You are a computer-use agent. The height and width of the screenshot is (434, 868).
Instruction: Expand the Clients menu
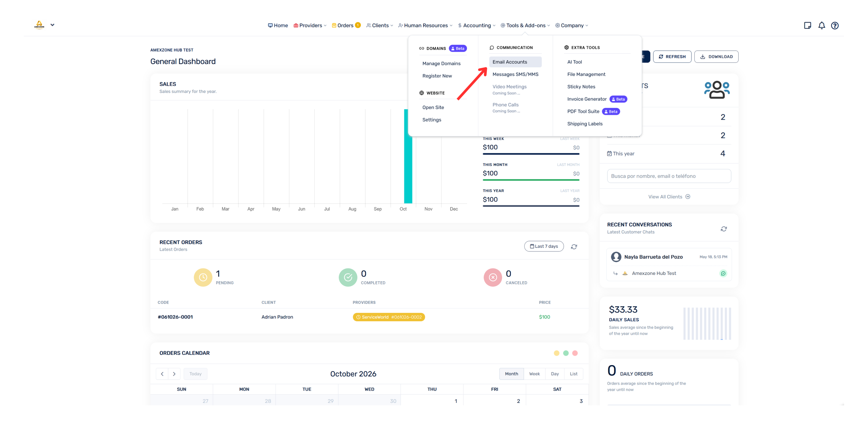[x=379, y=25]
